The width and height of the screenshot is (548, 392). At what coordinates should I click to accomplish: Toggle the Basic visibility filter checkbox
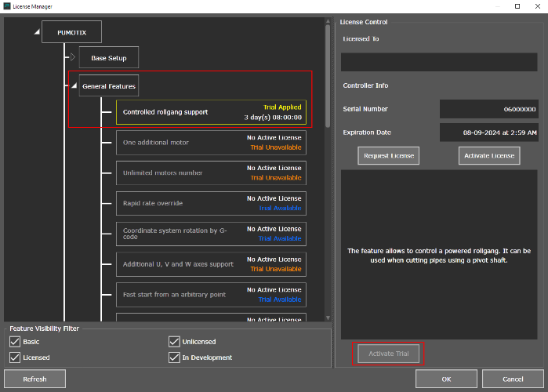15,342
